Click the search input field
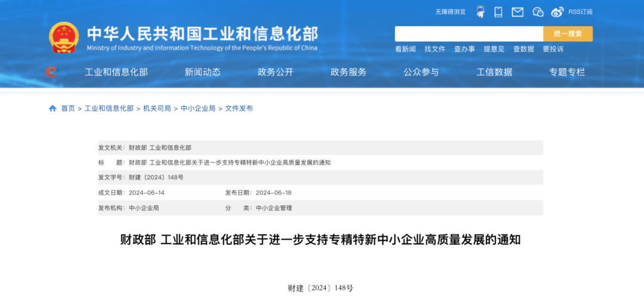Viewport: 644px width, 299px height. coord(469,34)
